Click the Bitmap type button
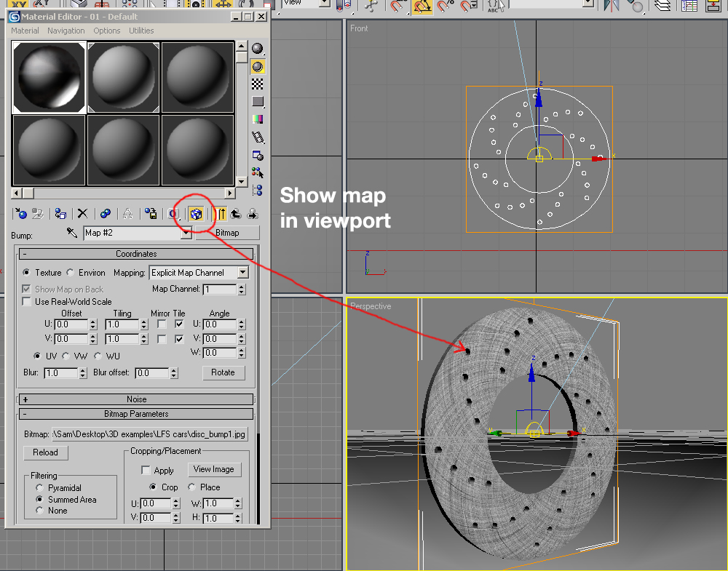This screenshot has width=728, height=571. (227, 233)
